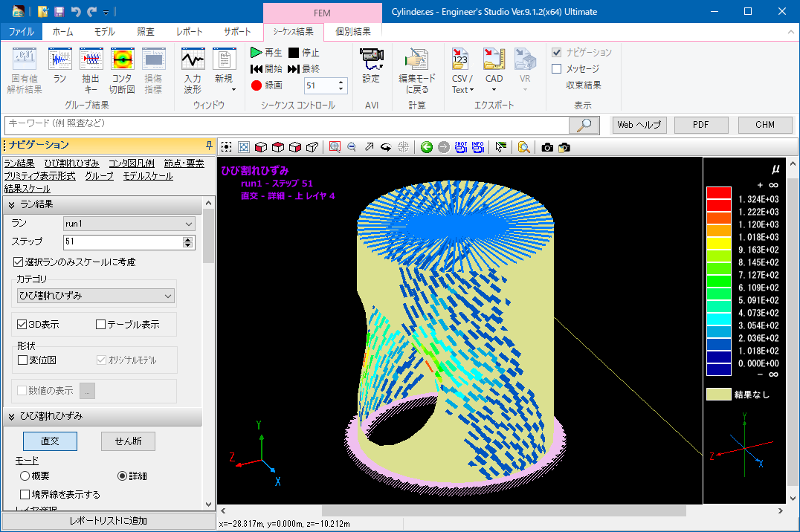The height and width of the screenshot is (532, 800).
Task: Click the green back arrow in view toolbar
Action: (x=426, y=147)
